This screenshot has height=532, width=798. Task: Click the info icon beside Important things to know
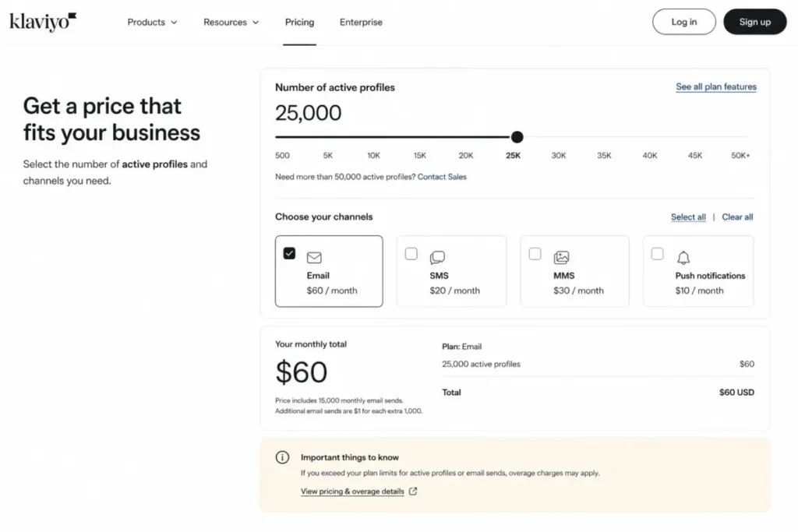pos(282,457)
